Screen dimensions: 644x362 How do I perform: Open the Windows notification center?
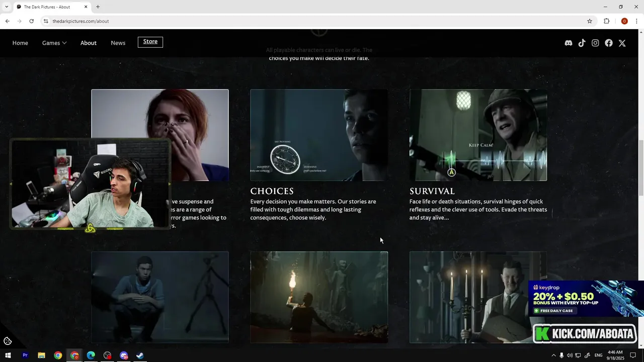point(633,355)
